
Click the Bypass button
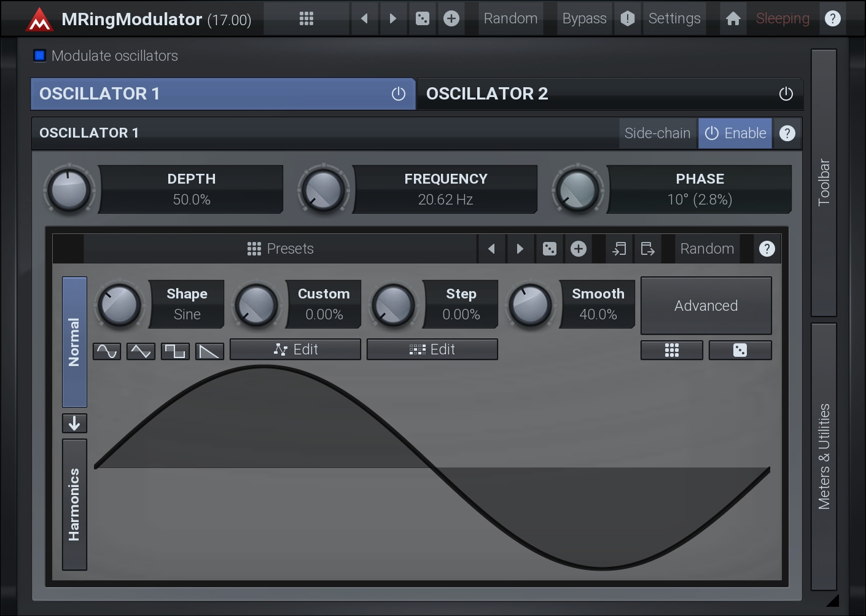[584, 18]
